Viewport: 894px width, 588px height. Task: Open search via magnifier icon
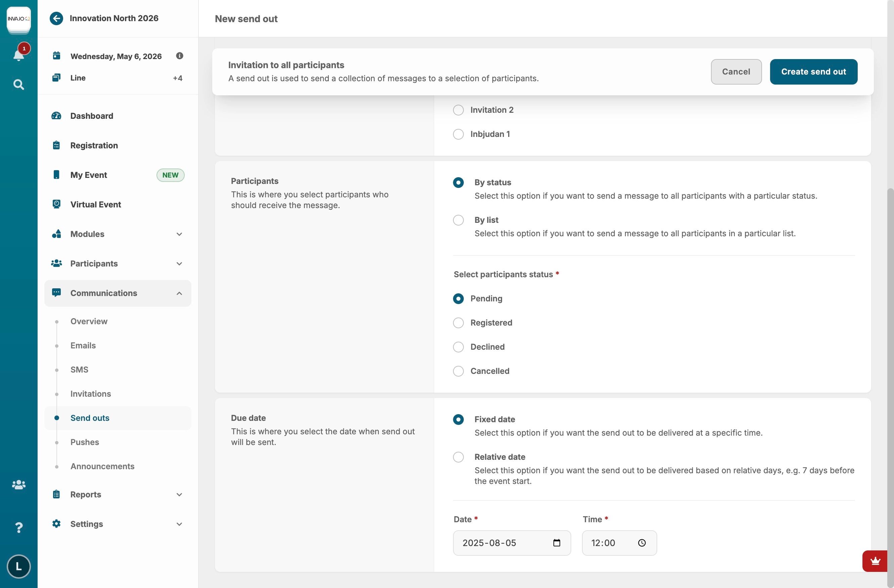pyautogui.click(x=18, y=85)
